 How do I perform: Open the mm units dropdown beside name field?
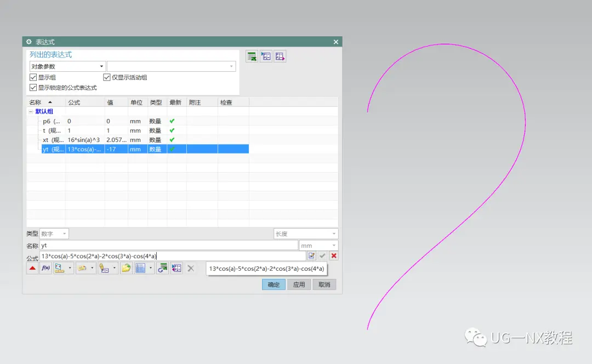318,246
